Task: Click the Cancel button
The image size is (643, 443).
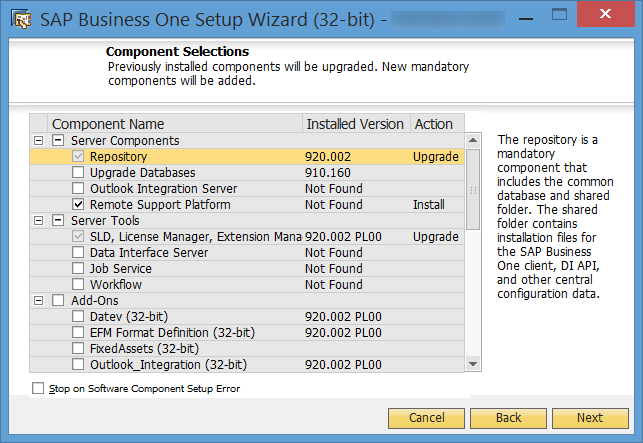Action: coord(426,418)
